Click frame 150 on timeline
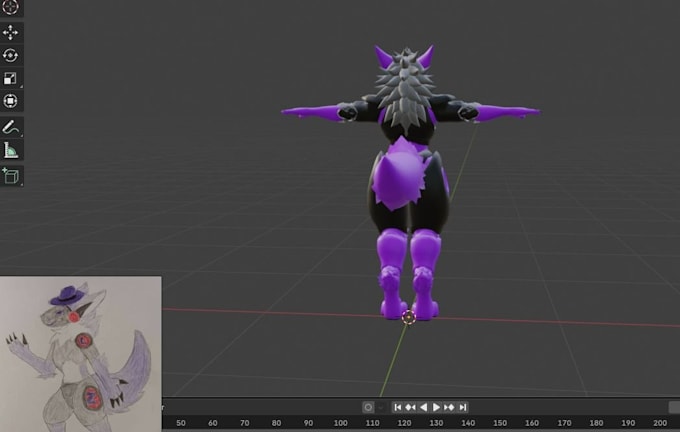Image resolution: width=680 pixels, height=432 pixels. [x=500, y=423]
